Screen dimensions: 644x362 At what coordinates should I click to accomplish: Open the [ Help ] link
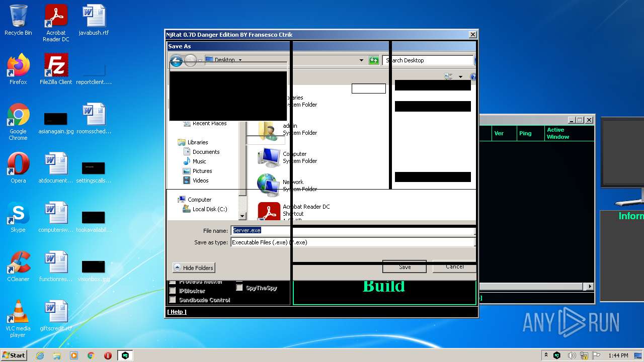177,312
